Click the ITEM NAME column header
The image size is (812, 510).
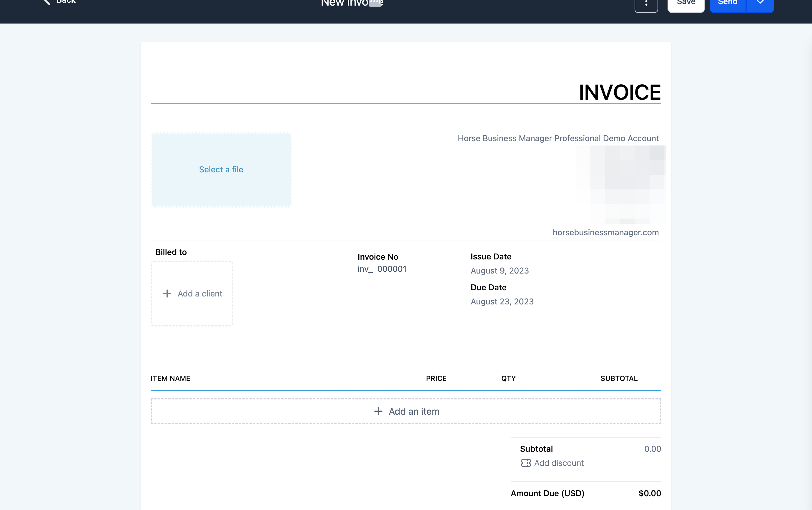point(170,378)
